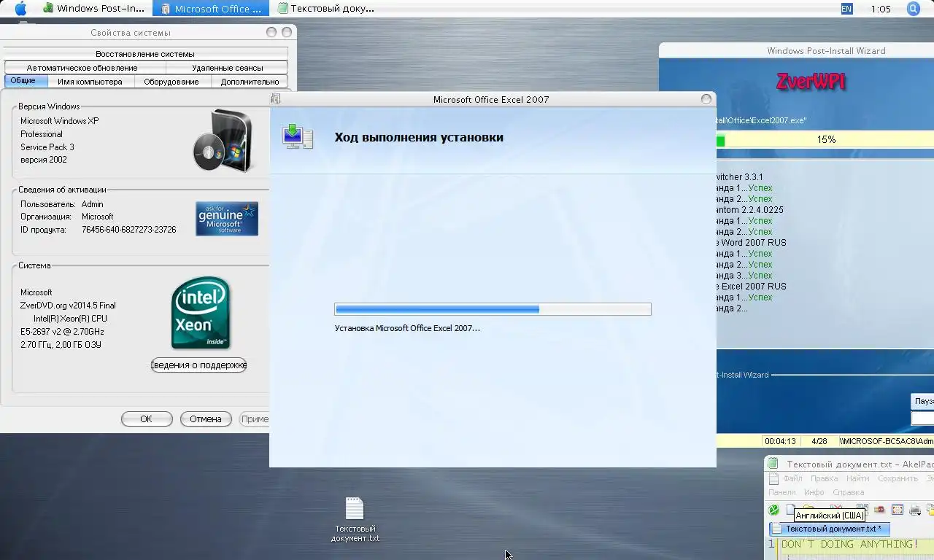Click the Windows XP box image
The height and width of the screenshot is (560, 934).
223,141
